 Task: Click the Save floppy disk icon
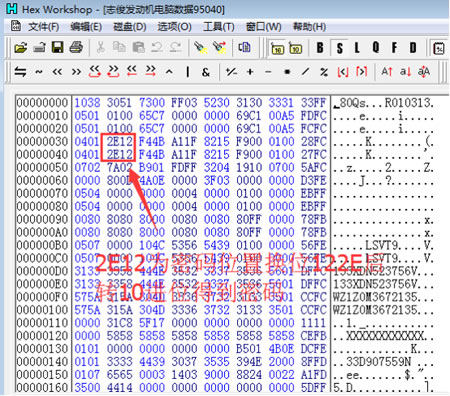[x=58, y=48]
